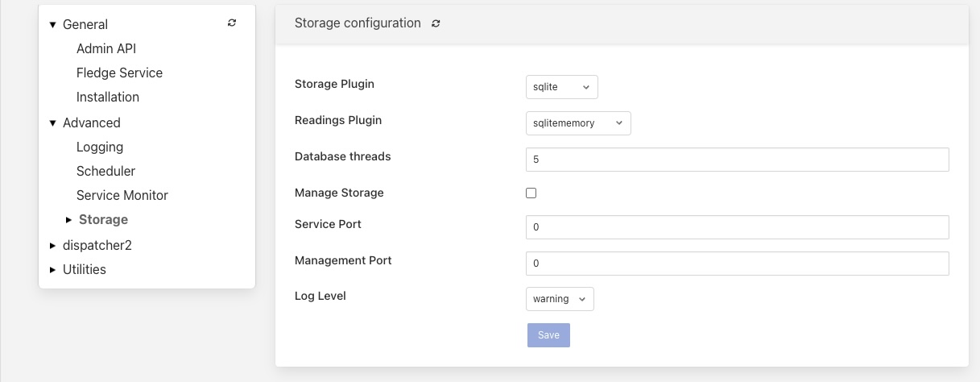Select the dispatcher2 category label
This screenshot has height=382, width=980.
(x=97, y=245)
